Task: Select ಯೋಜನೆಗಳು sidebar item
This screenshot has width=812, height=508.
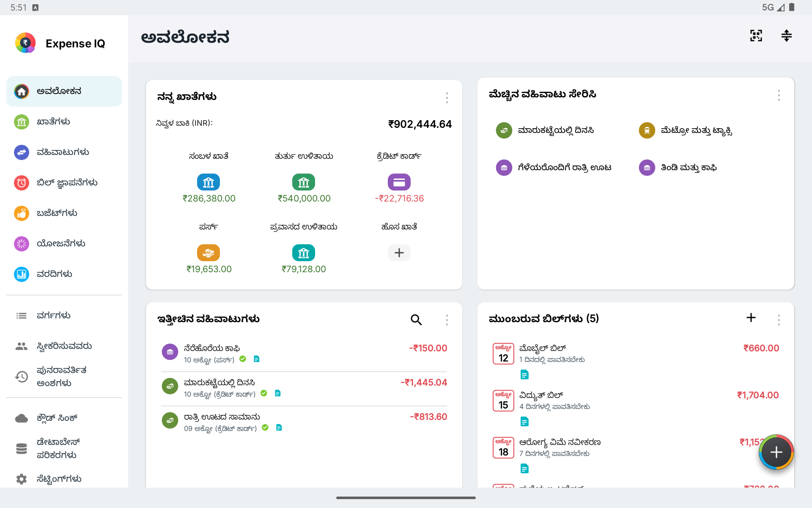Action: click(x=64, y=244)
